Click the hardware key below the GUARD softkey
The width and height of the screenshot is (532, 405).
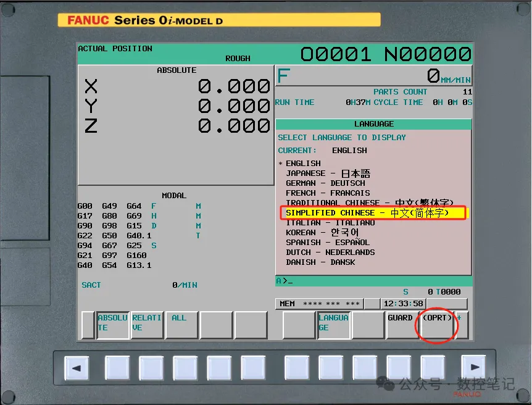click(x=399, y=368)
